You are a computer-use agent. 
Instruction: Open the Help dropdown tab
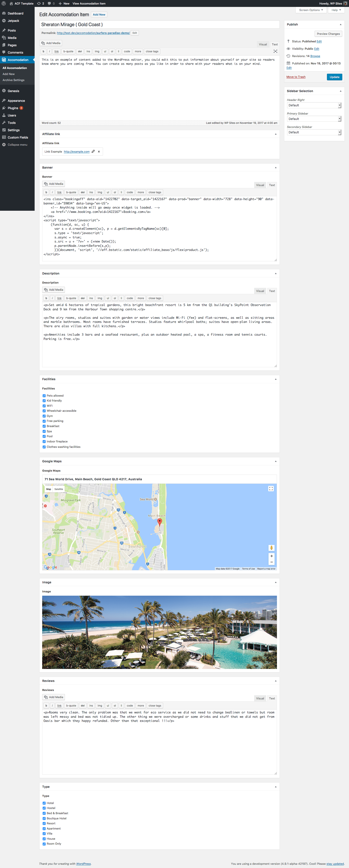point(336,10)
